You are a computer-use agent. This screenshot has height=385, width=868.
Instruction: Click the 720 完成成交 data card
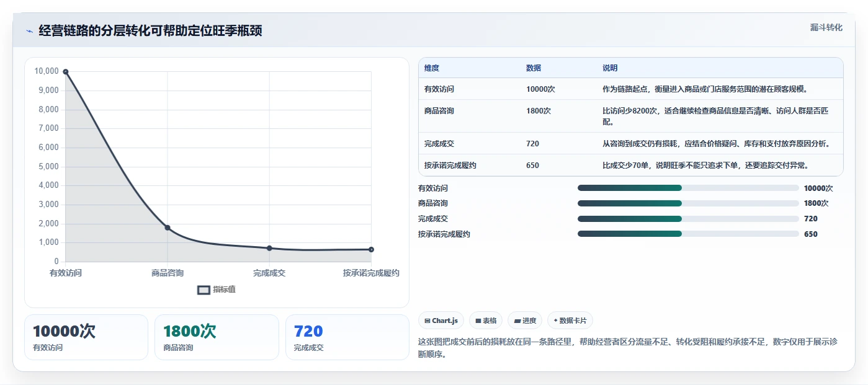(x=347, y=337)
